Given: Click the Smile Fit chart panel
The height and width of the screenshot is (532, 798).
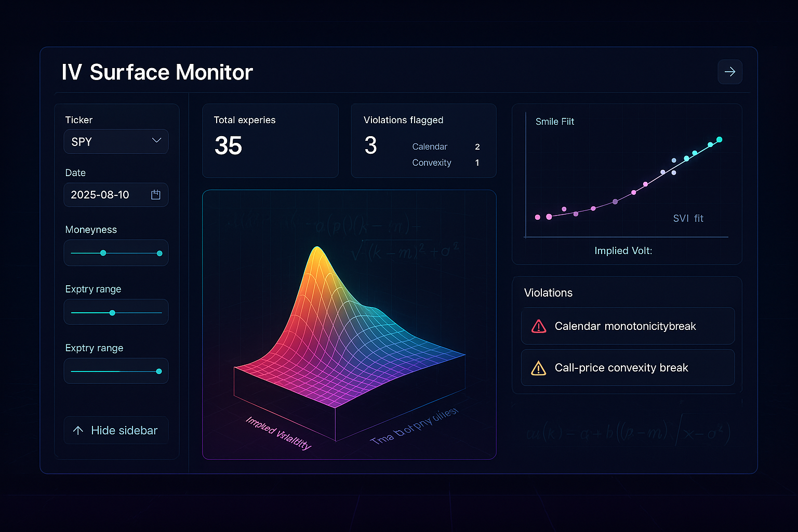Looking at the screenshot, I should (627, 183).
